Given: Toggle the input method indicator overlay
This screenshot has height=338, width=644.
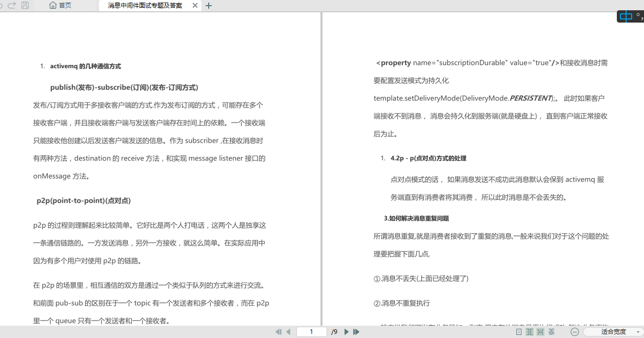Looking at the screenshot, I should tap(627, 16).
